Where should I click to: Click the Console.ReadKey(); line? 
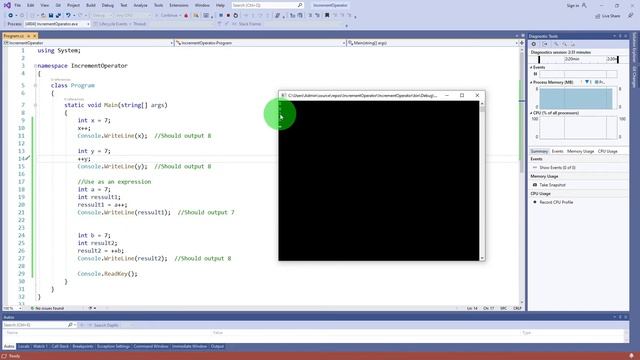[107, 274]
